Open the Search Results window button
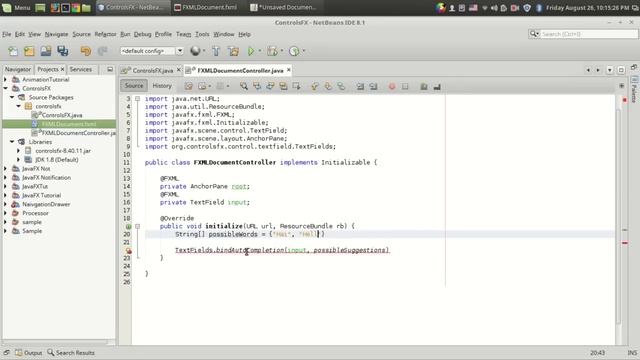Screen dimensions: 640x360 point(71,353)
